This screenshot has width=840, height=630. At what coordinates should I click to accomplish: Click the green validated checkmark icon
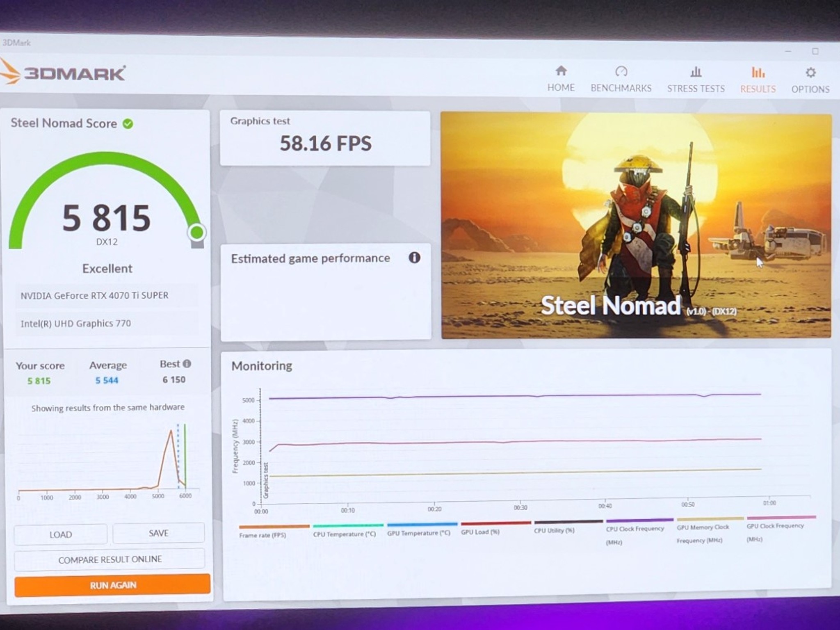pyautogui.click(x=128, y=123)
